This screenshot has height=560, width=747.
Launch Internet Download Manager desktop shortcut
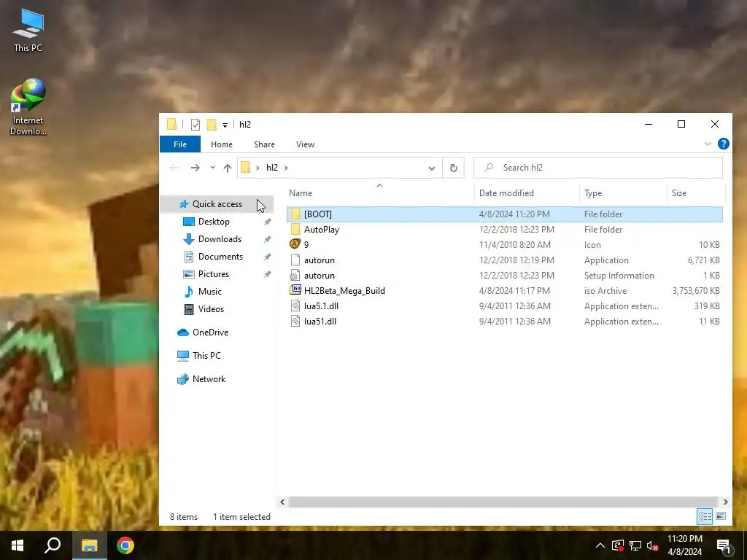coord(28,107)
